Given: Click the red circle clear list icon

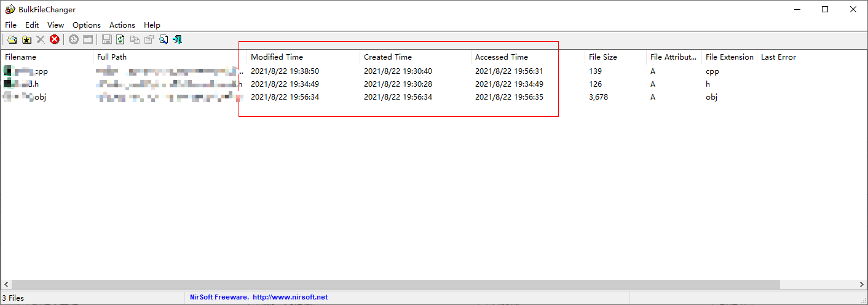Looking at the screenshot, I should click(55, 40).
